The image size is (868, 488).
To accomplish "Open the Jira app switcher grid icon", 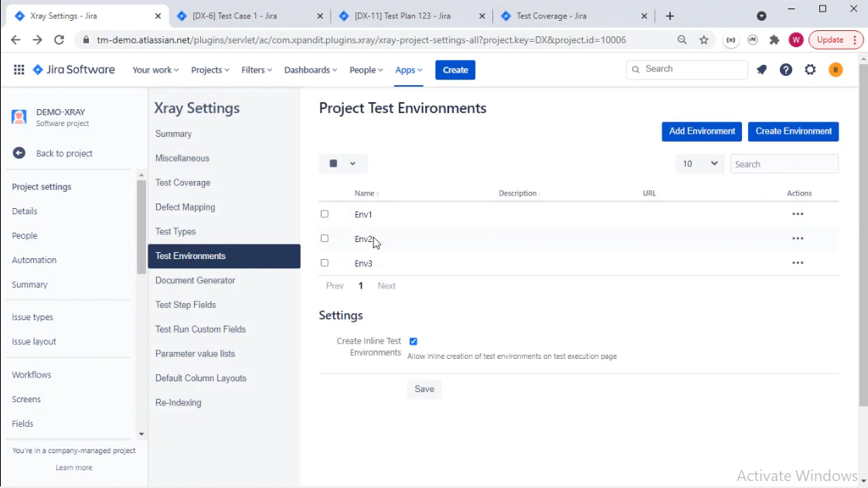I will pyautogui.click(x=19, y=70).
